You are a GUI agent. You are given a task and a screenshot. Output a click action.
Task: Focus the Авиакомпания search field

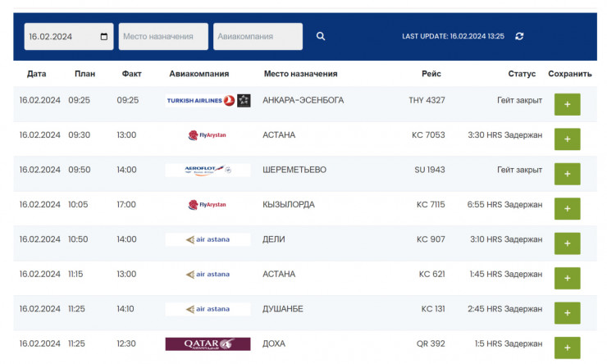(258, 36)
